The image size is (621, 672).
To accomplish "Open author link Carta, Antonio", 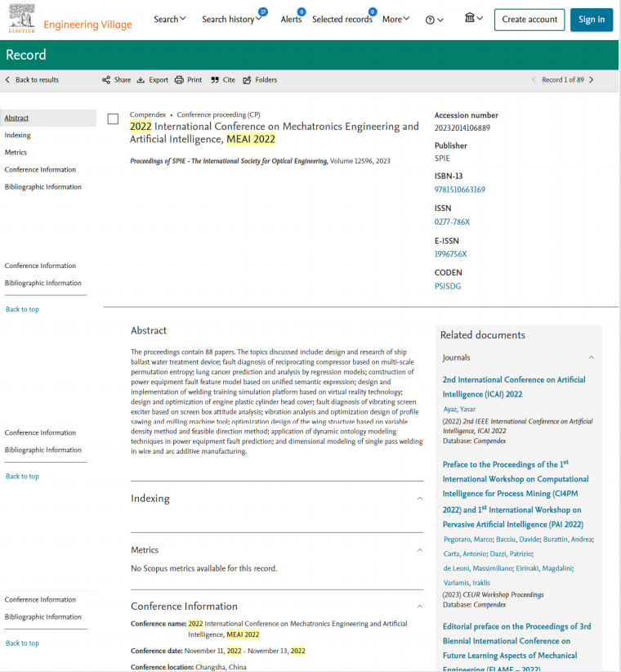I will [x=465, y=553].
